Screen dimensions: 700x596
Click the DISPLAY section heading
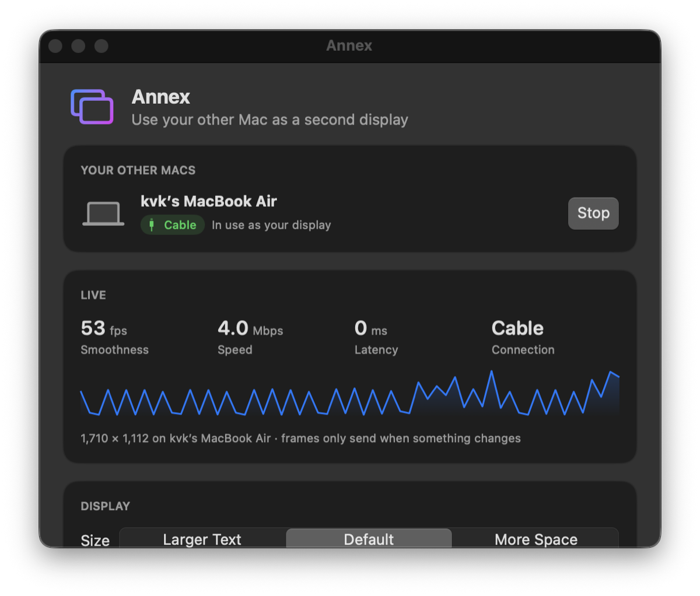[105, 506]
